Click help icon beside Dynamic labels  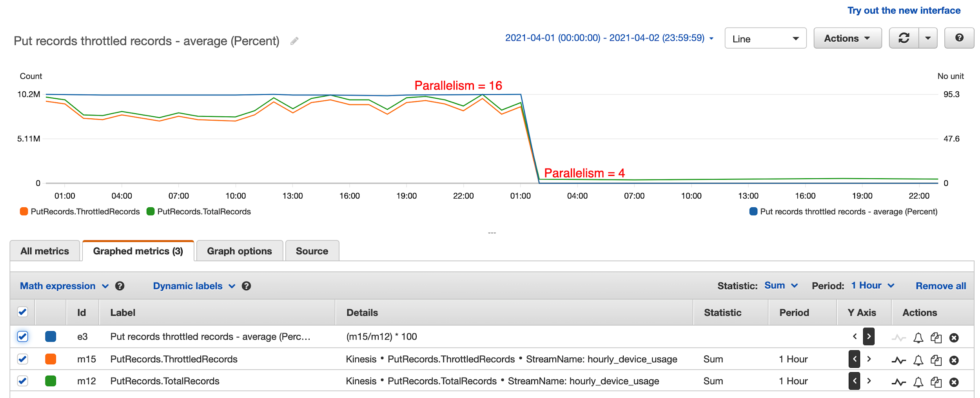click(x=246, y=286)
